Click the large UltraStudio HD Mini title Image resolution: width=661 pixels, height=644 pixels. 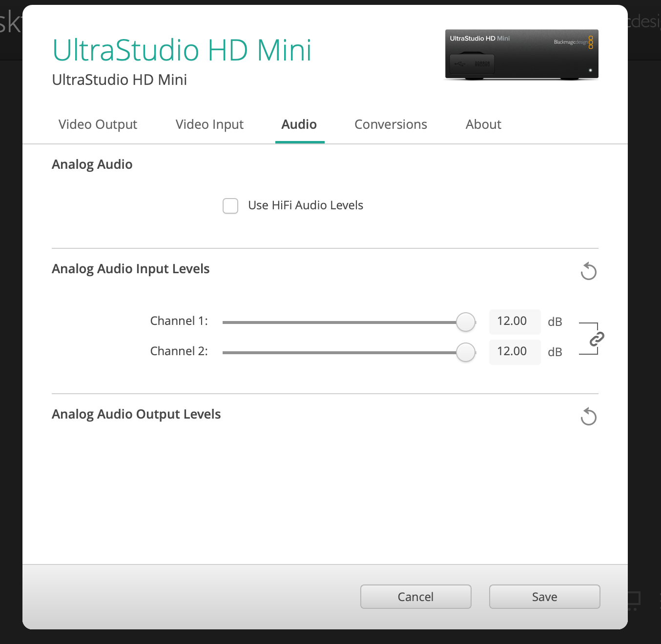tap(182, 50)
